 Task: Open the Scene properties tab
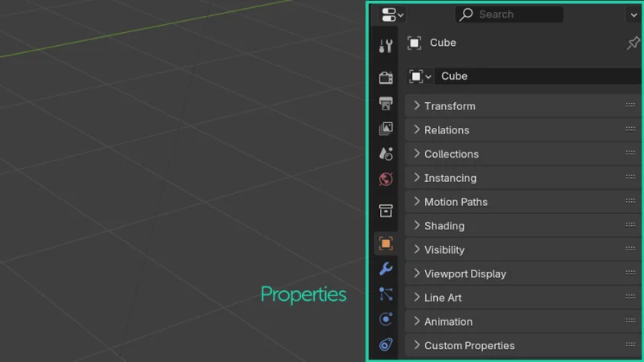pos(386,154)
